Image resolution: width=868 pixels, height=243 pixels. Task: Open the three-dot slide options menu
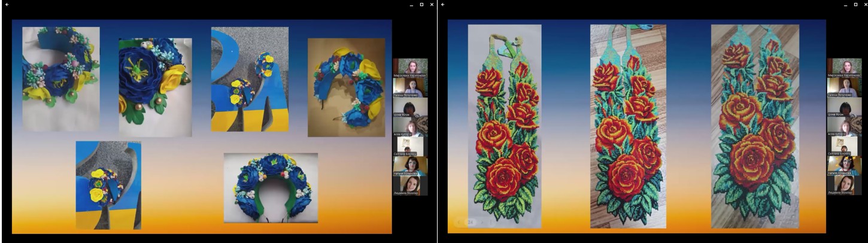click(492, 222)
